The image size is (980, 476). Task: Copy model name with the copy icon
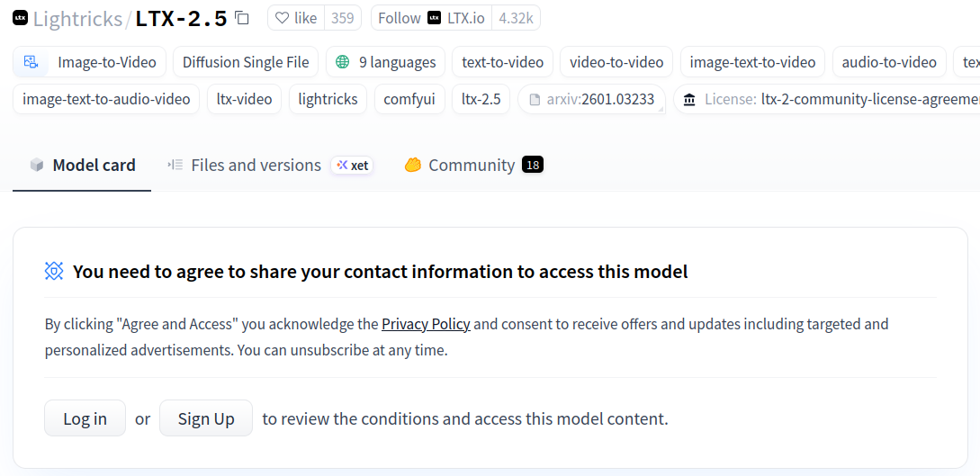tap(242, 18)
